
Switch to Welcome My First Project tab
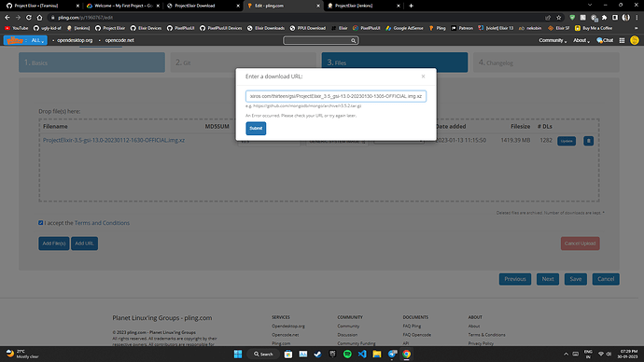coord(121,6)
